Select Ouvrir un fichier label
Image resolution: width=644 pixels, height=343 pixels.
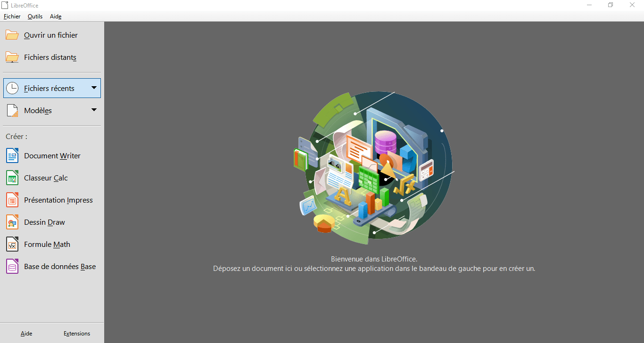pos(51,35)
